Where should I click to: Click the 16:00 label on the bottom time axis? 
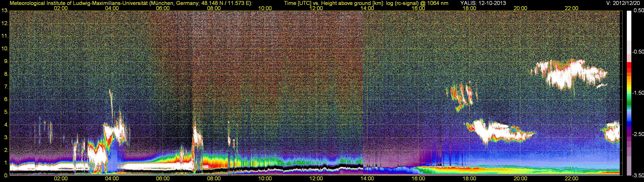418,179
